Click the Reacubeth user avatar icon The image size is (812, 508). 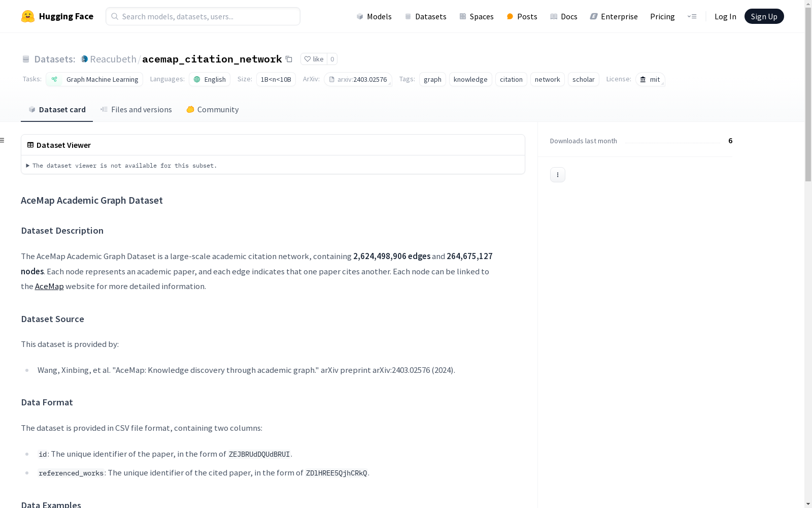click(84, 59)
